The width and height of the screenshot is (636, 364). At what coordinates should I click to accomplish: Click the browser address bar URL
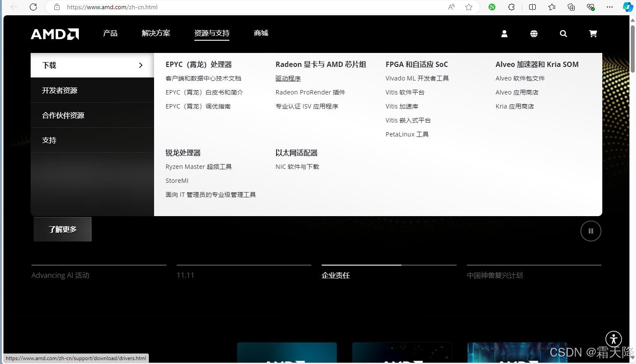(112, 7)
